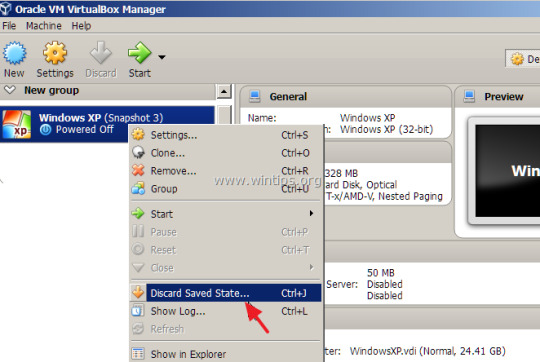Open the Help menu

tap(81, 26)
